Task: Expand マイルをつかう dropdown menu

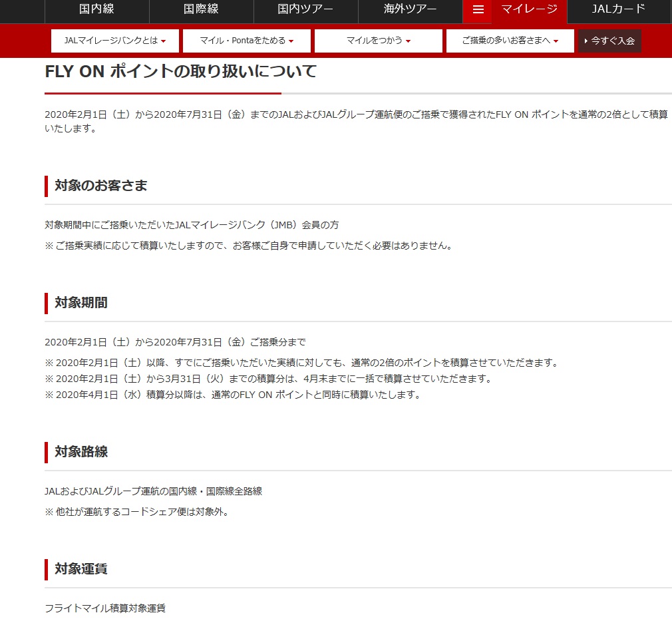Action: 379,41
